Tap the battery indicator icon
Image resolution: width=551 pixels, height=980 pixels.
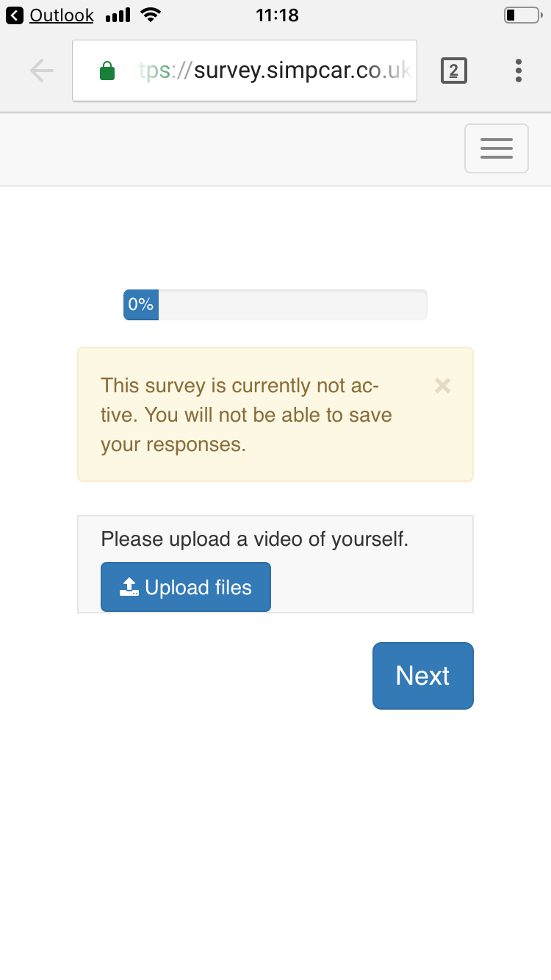(x=522, y=15)
